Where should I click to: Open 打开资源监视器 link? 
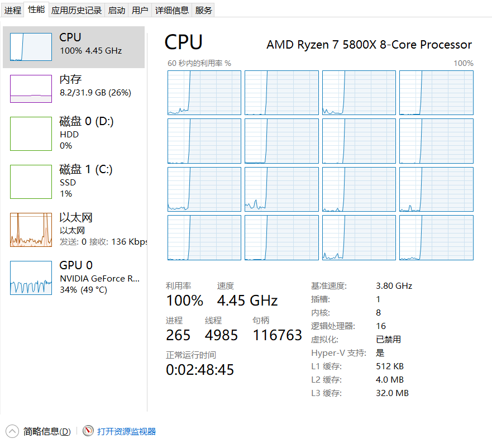[126, 431]
